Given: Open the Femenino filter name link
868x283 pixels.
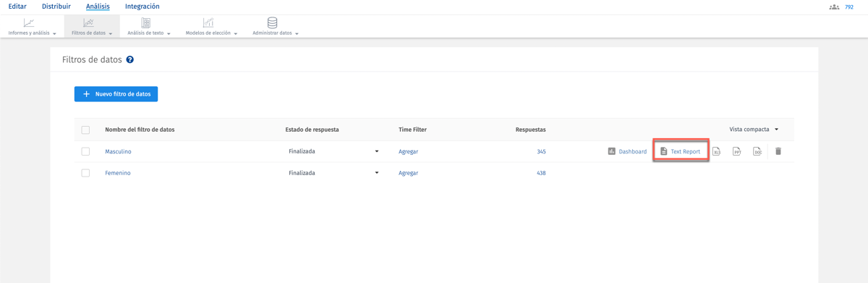Looking at the screenshot, I should (118, 173).
